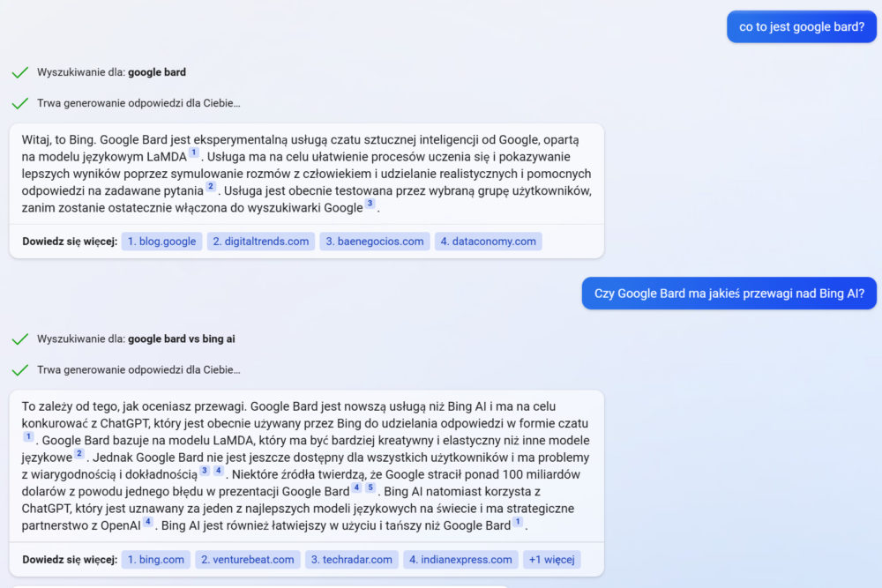Open the 1. blog.google source link

pos(161,242)
